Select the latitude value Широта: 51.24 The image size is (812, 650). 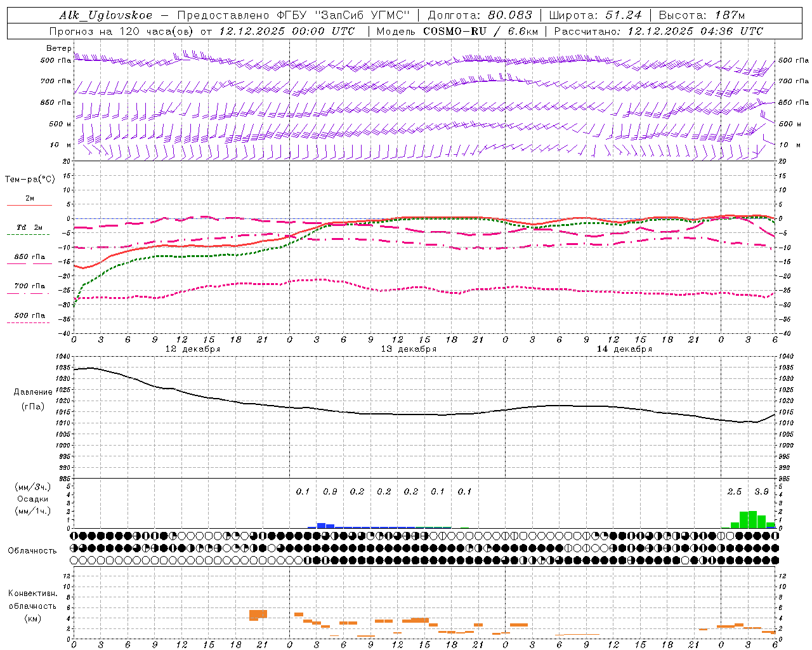[595, 15]
